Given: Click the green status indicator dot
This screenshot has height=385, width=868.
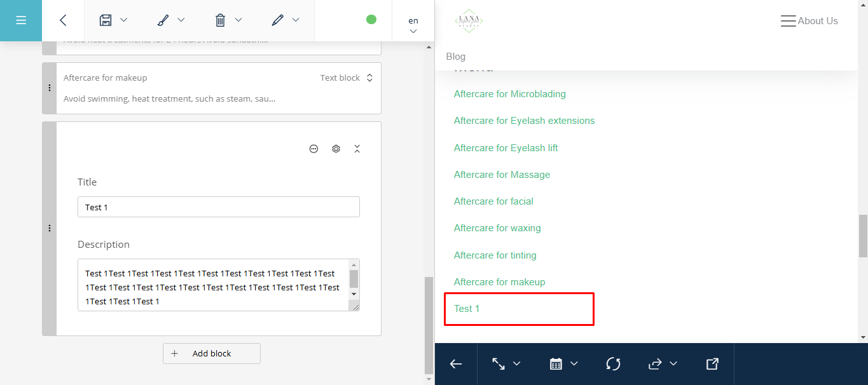Looking at the screenshot, I should click(x=371, y=20).
